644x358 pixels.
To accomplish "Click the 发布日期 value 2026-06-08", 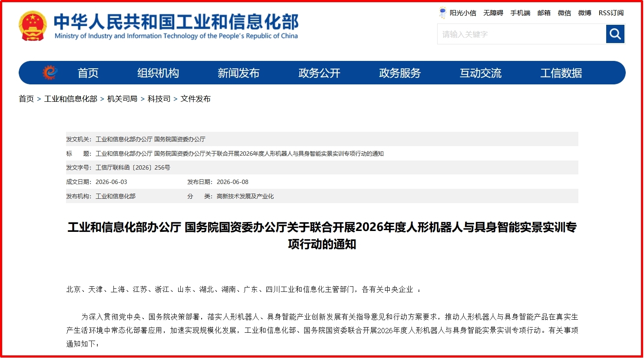I will pos(232,182).
